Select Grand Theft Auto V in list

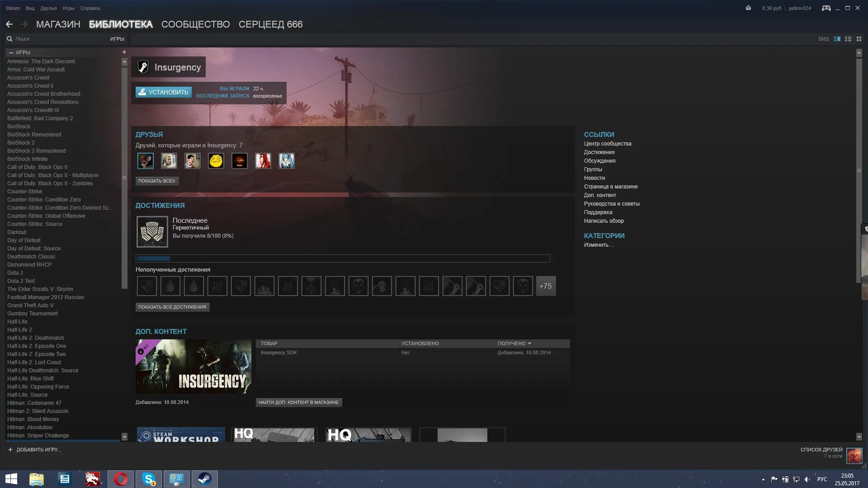[30, 305]
